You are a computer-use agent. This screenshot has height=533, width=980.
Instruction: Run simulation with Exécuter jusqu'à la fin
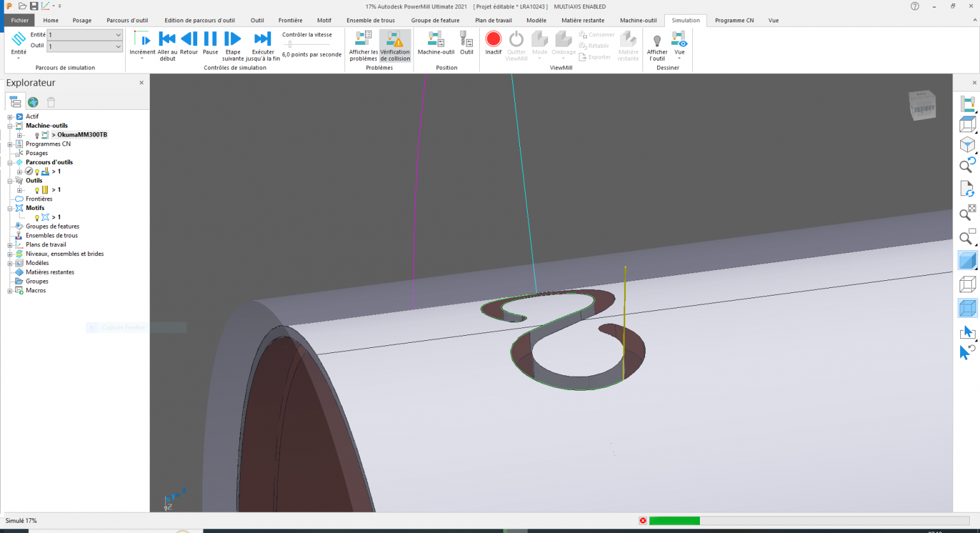262,40
